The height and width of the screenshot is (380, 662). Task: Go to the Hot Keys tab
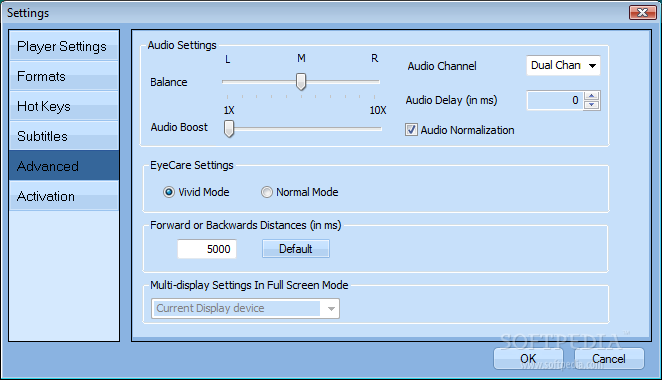point(64,106)
